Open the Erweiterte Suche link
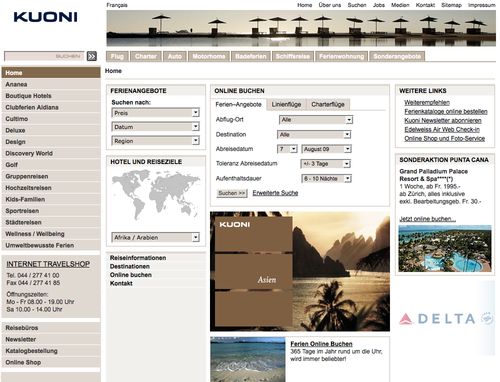The height and width of the screenshot is (382, 500). point(275,193)
